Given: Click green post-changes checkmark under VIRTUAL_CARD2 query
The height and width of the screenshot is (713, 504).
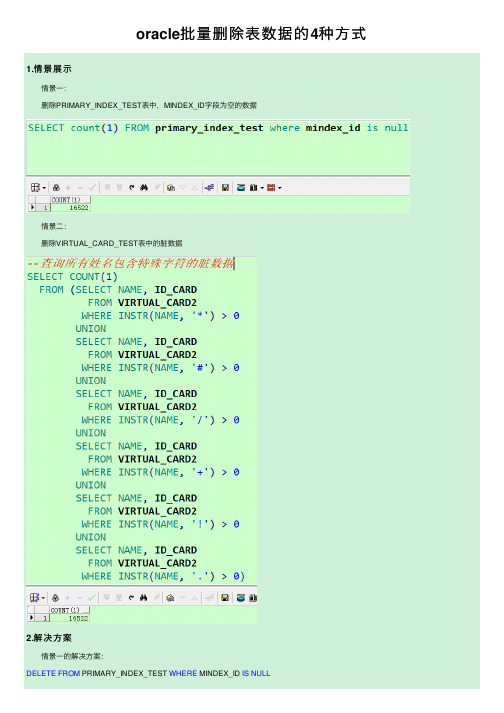Looking at the screenshot, I should [91, 598].
